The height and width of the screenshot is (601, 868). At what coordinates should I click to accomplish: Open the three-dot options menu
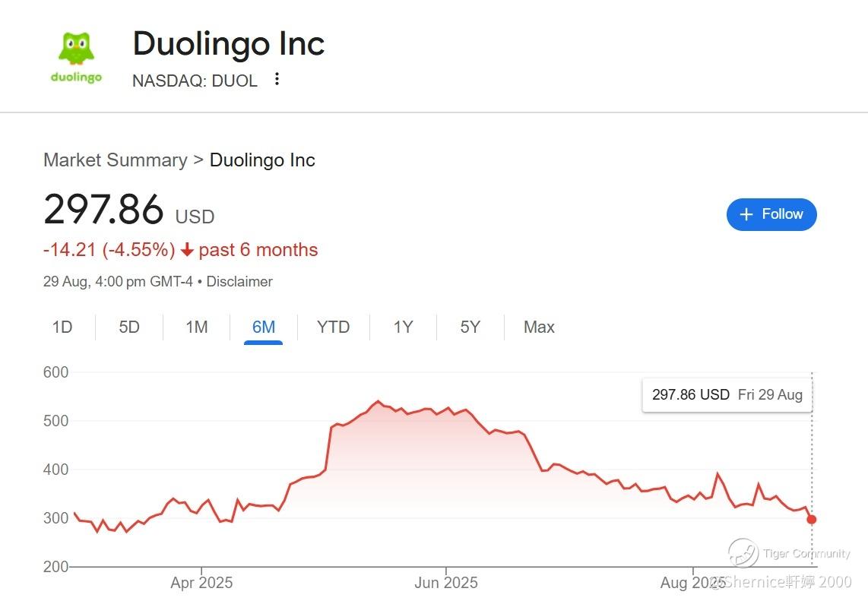click(277, 79)
